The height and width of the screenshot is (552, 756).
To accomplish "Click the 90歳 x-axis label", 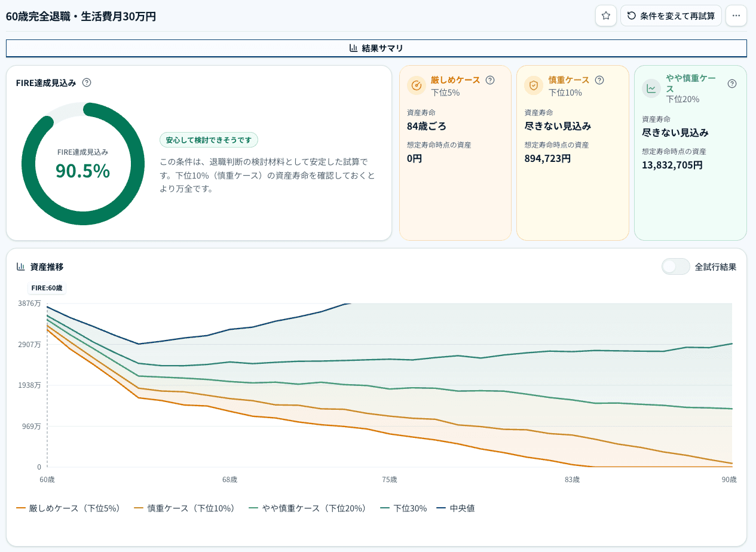I will [729, 480].
